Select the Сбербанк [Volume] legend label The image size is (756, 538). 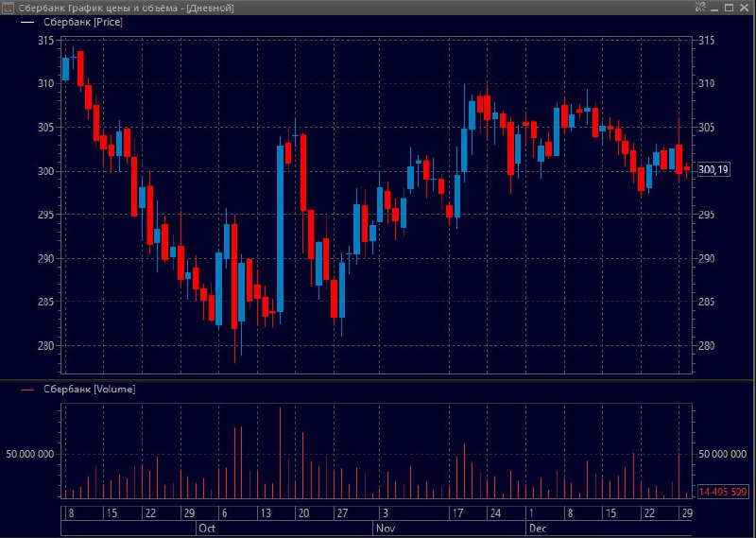[x=89, y=389]
